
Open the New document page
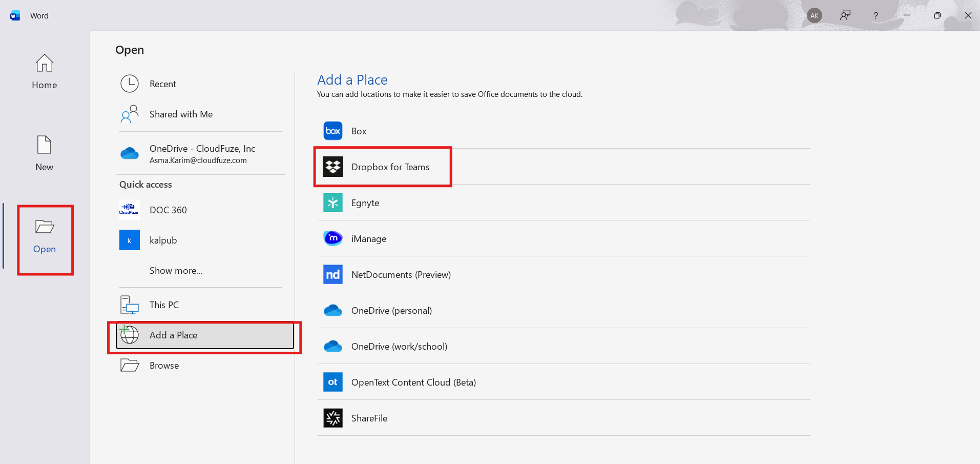click(x=44, y=153)
